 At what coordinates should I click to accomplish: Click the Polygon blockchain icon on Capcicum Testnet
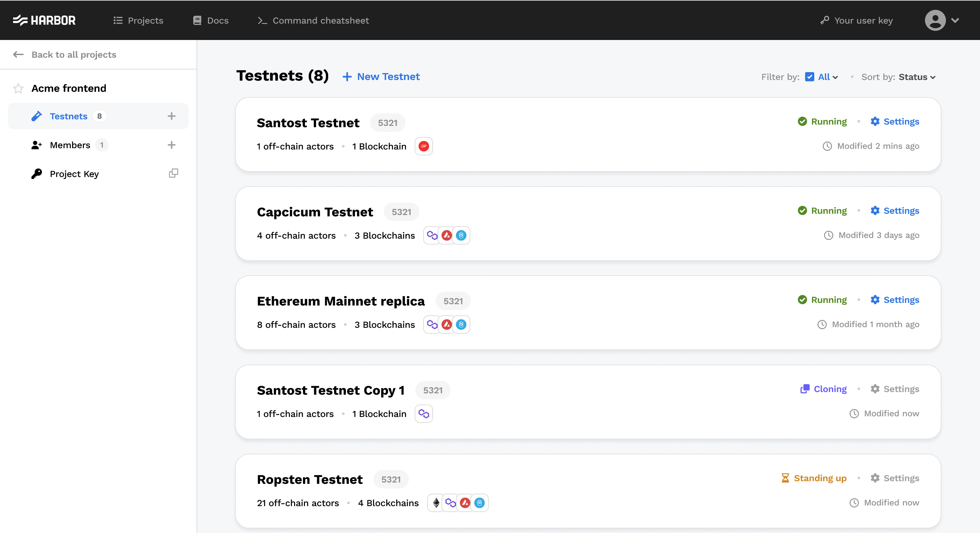pos(432,235)
